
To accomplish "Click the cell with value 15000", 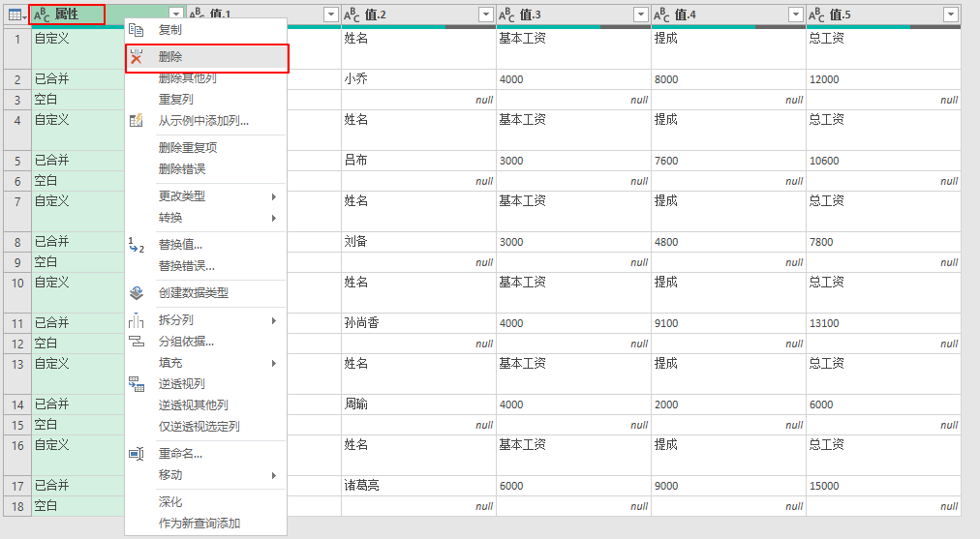I will 883,485.
